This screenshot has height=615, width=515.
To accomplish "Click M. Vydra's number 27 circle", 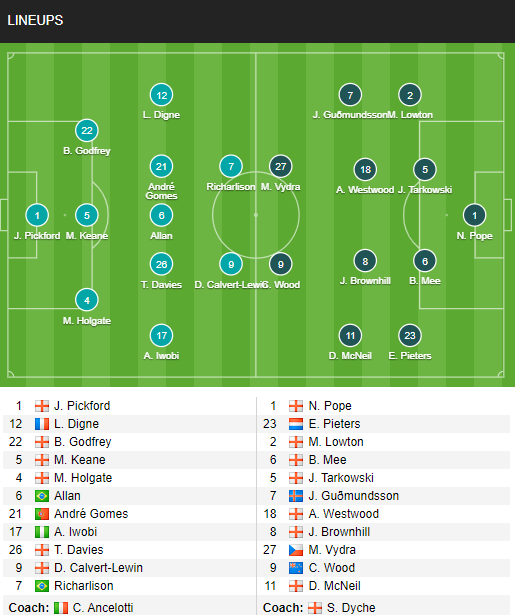I will [280, 166].
